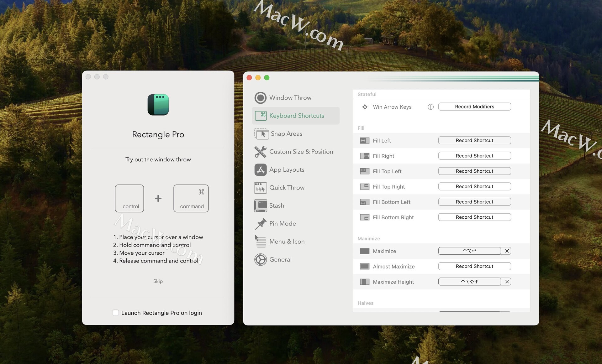Click the Fill Top Right layout icon
This screenshot has height=364, width=602.
click(x=365, y=187)
